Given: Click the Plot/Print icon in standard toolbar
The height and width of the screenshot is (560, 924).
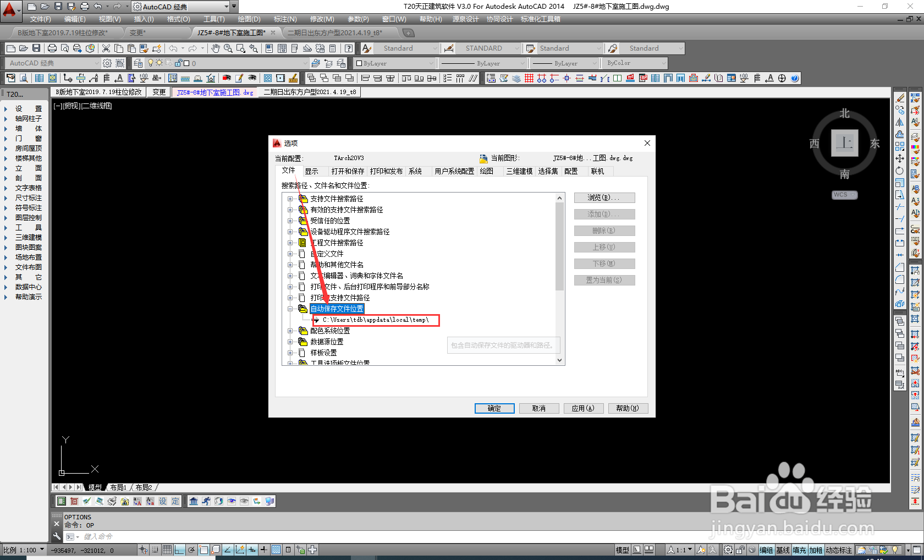Looking at the screenshot, I should click(52, 48).
